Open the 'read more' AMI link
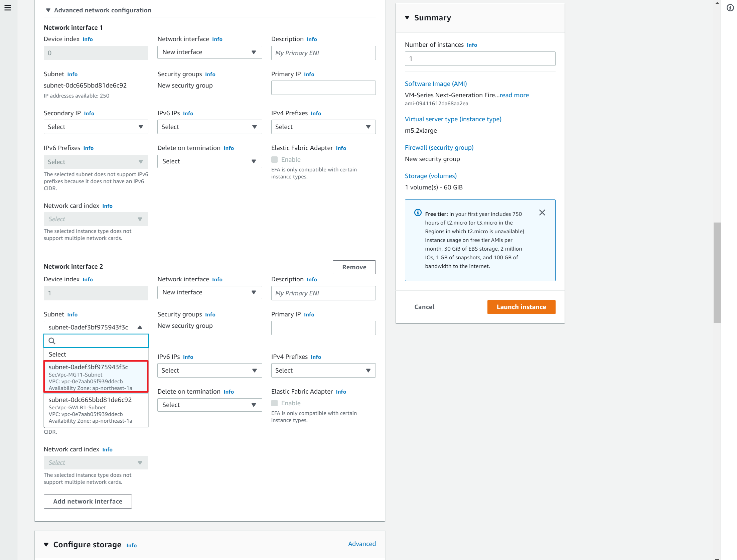The height and width of the screenshot is (560, 737). 514,95
